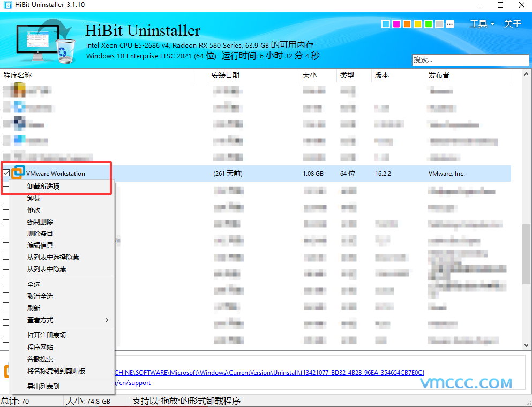Pick the magenta color theme swatch

click(x=396, y=24)
